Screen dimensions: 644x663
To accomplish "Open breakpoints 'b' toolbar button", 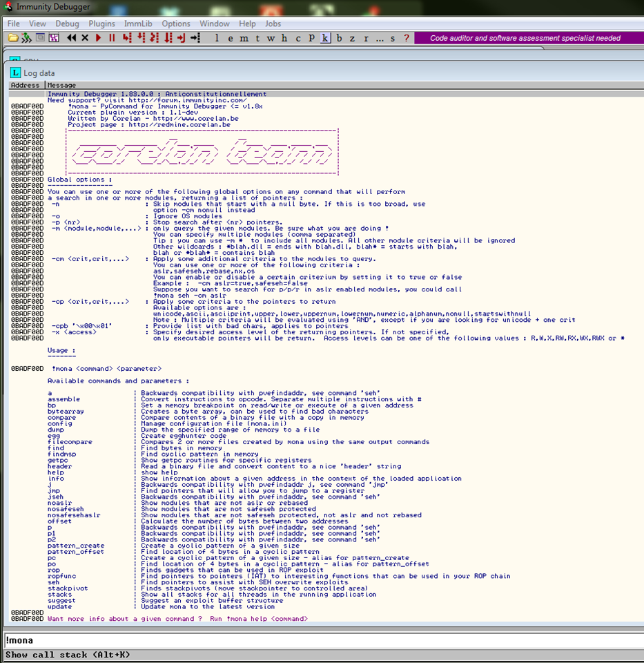I will 339,38.
